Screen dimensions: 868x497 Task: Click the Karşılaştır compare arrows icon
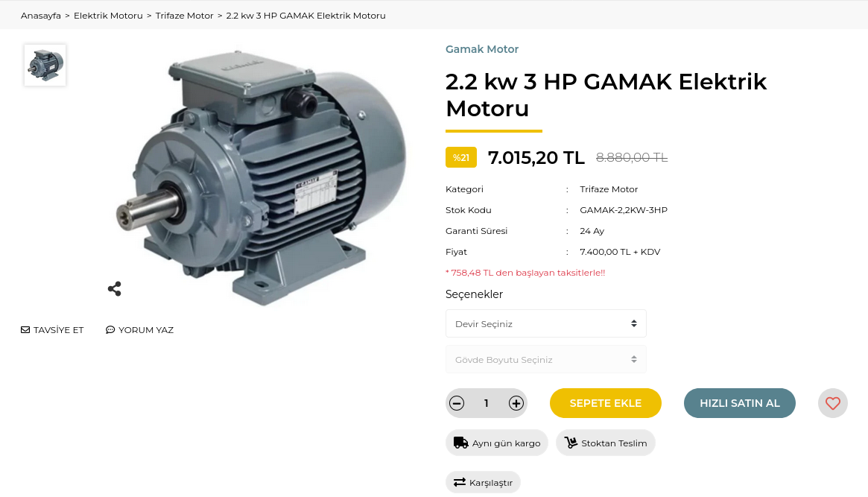coord(460,483)
